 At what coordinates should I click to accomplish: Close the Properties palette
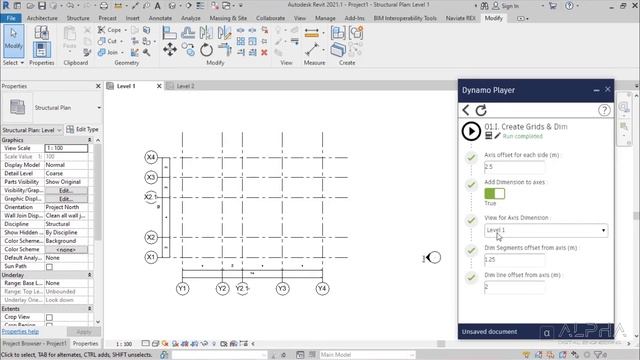pyautogui.click(x=98, y=86)
